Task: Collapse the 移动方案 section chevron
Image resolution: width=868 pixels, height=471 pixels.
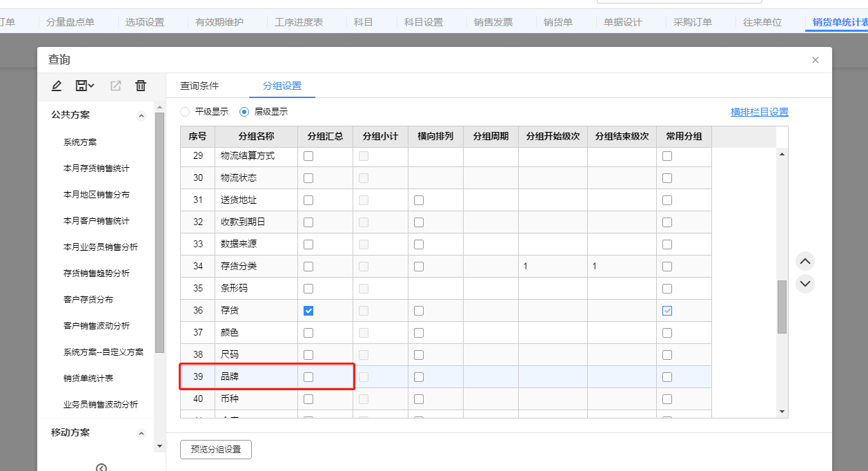Action: coord(141,434)
